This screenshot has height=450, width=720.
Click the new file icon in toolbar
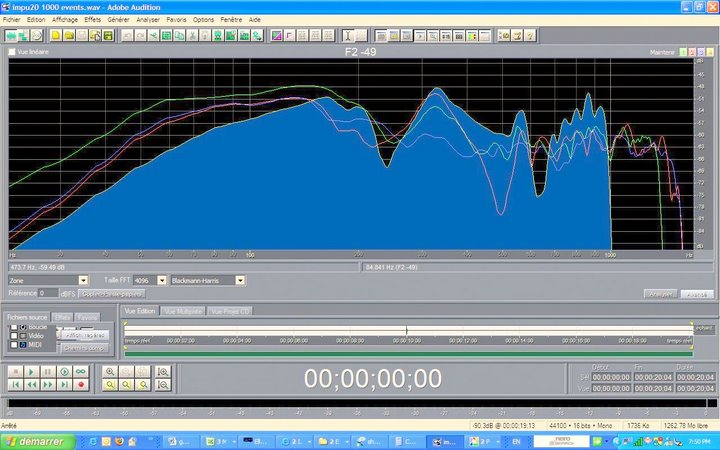56,35
